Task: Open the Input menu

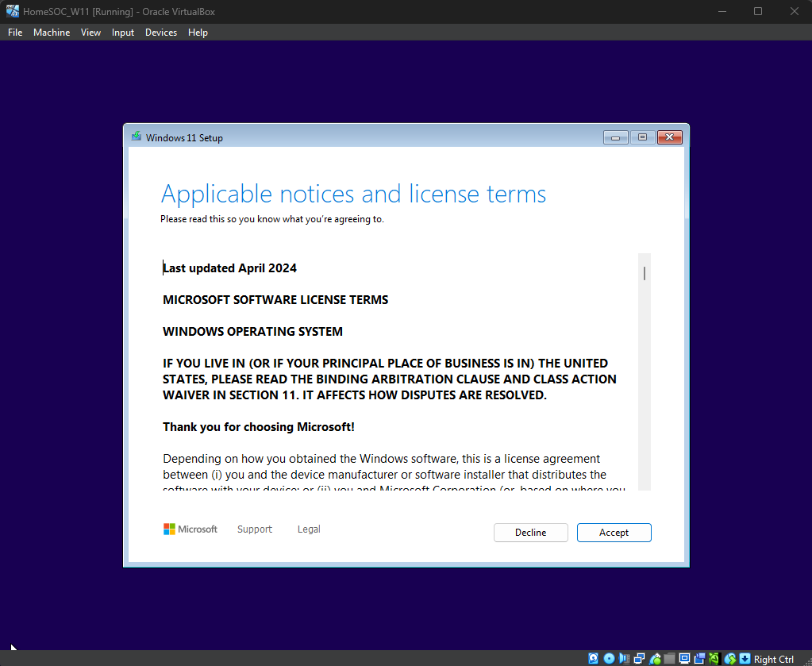Action: pos(123,33)
